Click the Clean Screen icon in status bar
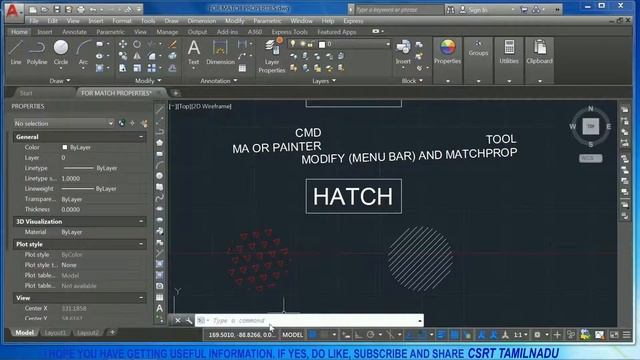Image resolution: width=640 pixels, height=360 pixels. [614, 335]
